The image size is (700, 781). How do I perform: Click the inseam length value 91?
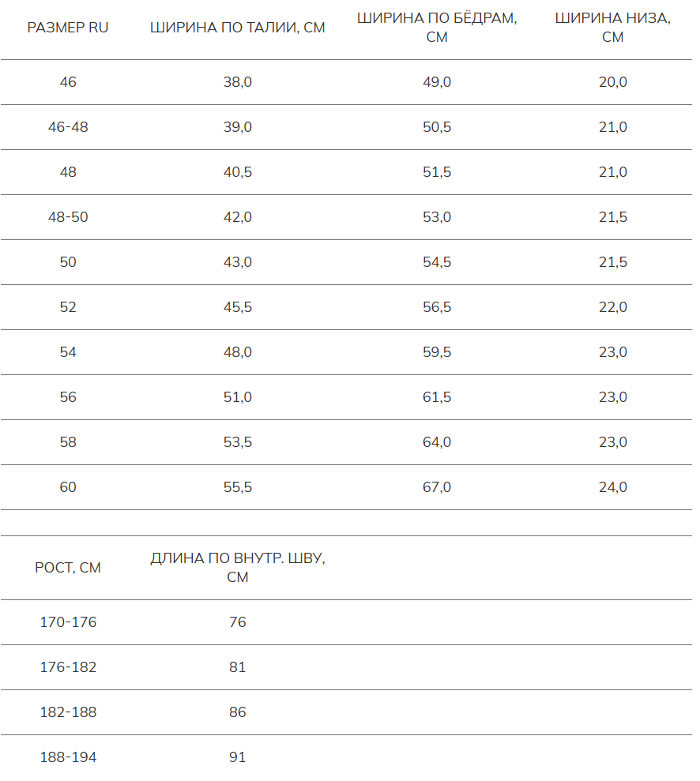[x=238, y=757]
